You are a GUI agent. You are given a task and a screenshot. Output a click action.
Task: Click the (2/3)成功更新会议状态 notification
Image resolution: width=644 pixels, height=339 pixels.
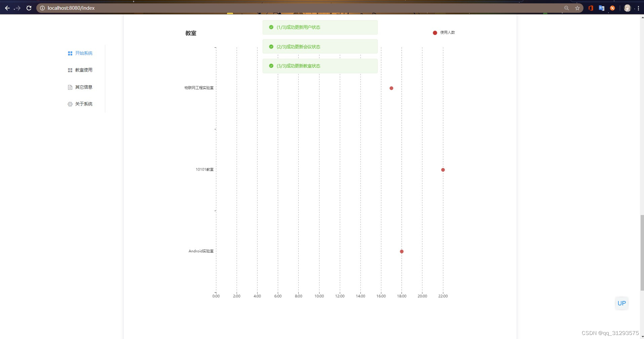(x=320, y=46)
